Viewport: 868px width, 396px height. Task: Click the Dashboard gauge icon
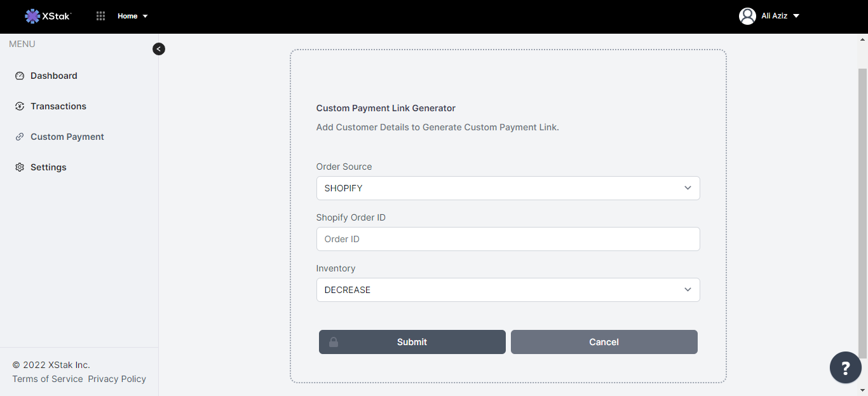(x=20, y=76)
